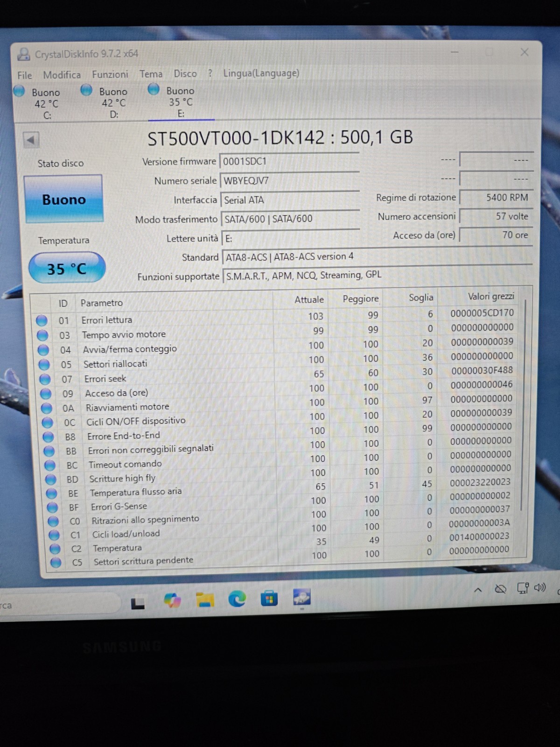Screen dimensions: 560x747
Task: Click the 70 ore power-on hours
Action: pos(497,235)
